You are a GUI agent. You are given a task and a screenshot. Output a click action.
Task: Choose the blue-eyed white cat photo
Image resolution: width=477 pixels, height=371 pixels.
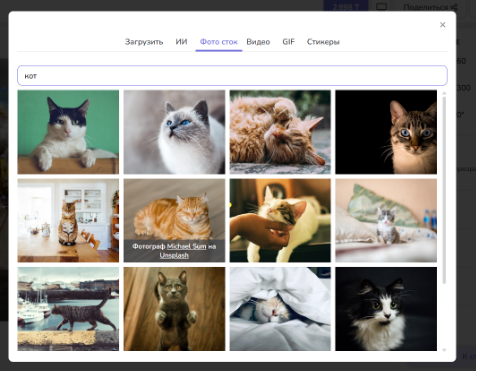point(174,132)
